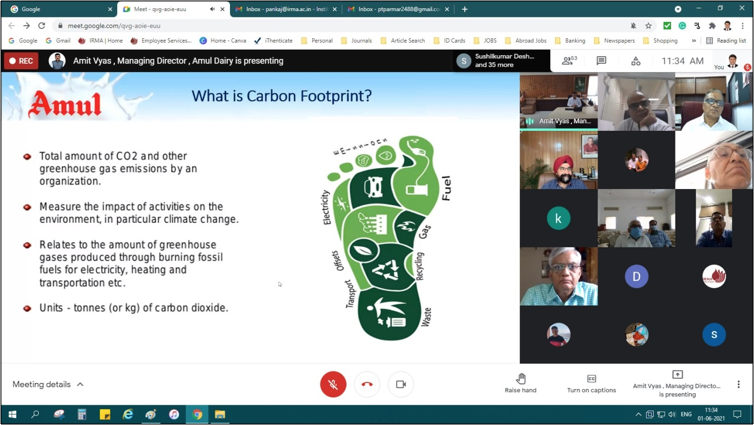Screen dimensions: 754x425
Task: Turn on captions
Action: point(591,384)
